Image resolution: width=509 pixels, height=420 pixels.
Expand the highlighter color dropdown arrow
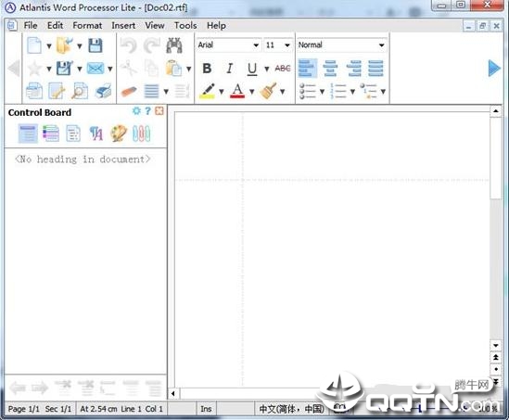(x=221, y=92)
